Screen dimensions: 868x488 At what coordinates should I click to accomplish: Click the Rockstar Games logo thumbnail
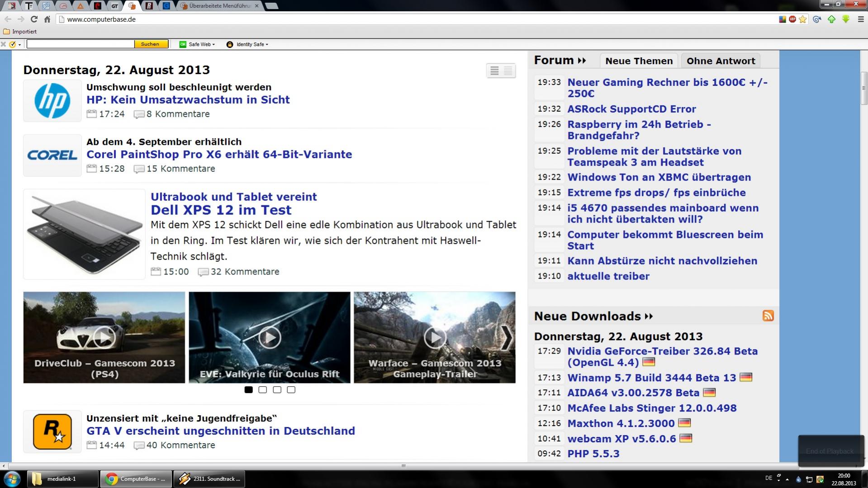click(x=52, y=431)
